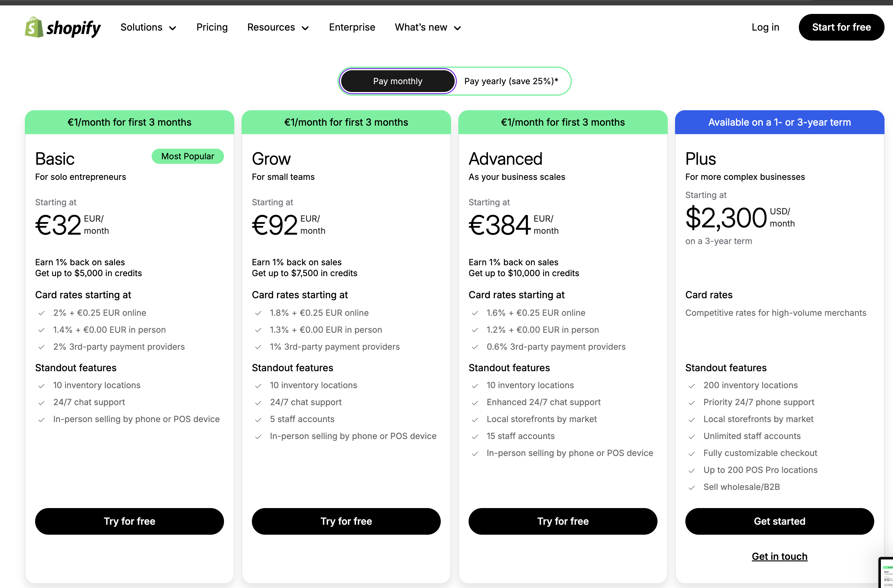The height and width of the screenshot is (588, 893).
Task: Go to the Pricing page
Action: [x=212, y=27]
